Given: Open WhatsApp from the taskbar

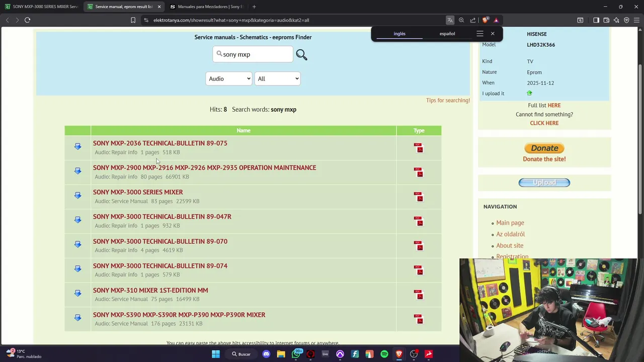Looking at the screenshot, I should point(296,354).
